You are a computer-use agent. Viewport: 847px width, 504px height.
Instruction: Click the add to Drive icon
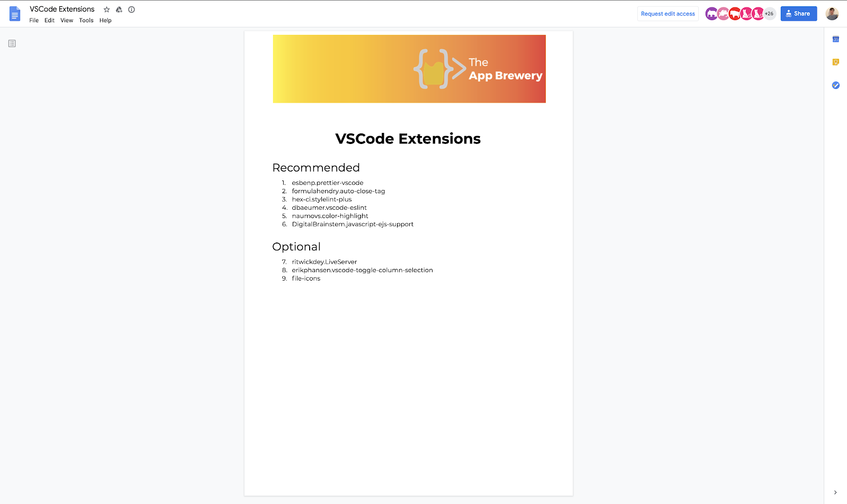[119, 10]
